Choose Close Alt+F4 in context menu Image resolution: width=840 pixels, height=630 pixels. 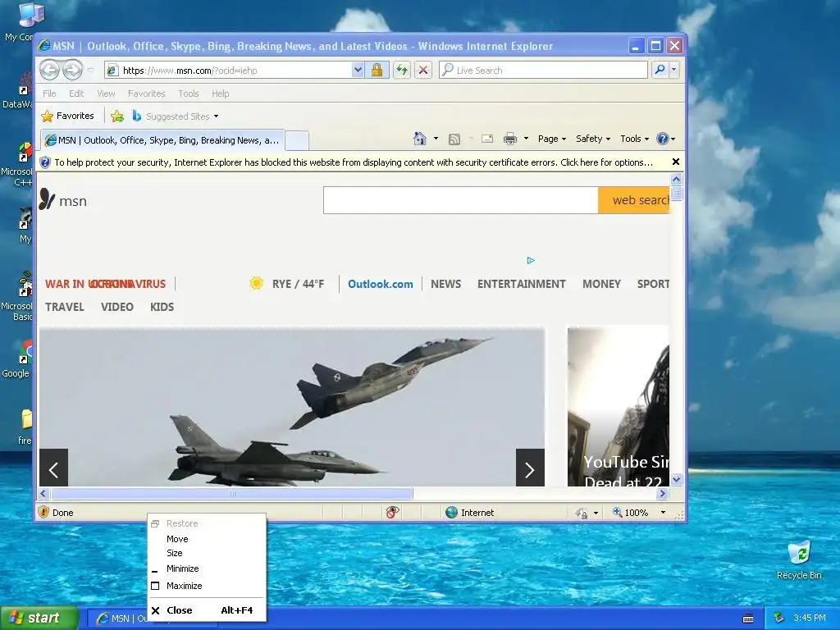pyautogui.click(x=206, y=610)
